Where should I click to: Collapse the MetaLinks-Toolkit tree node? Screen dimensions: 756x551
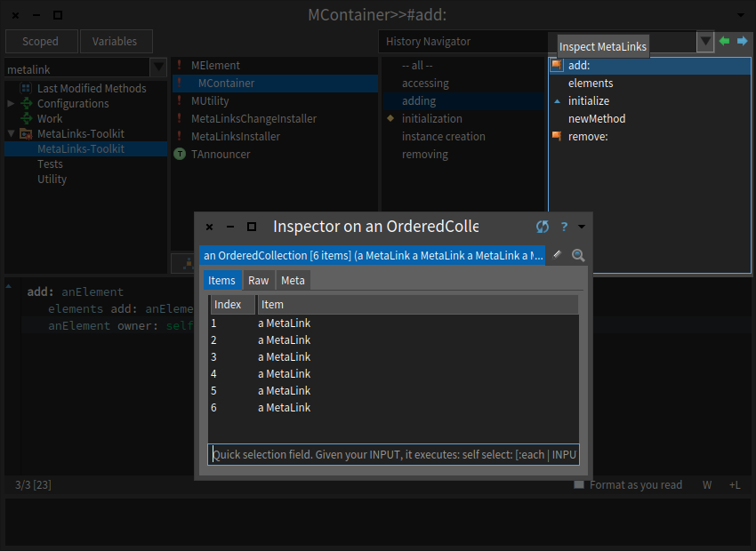[x=11, y=133]
